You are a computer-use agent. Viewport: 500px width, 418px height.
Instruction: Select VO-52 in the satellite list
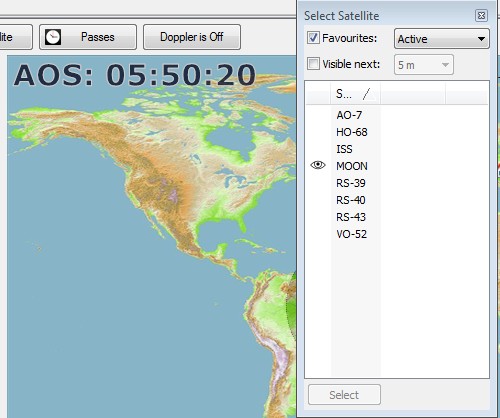coord(351,234)
